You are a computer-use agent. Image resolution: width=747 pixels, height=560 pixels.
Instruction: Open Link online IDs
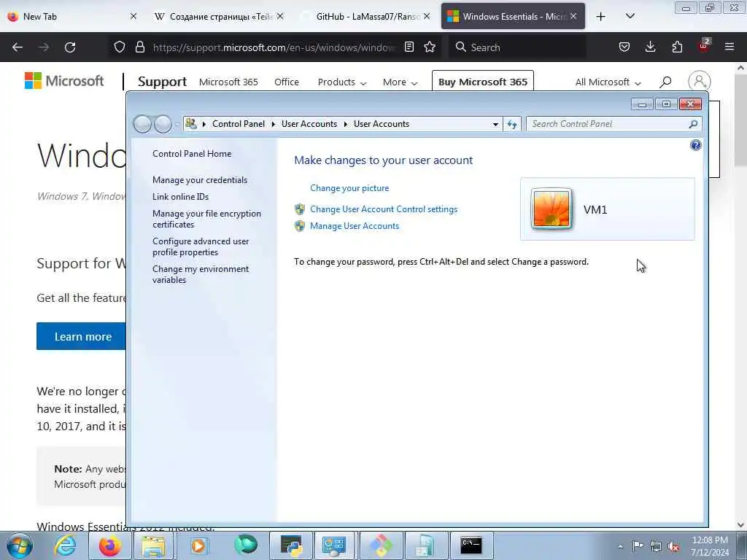181,197
